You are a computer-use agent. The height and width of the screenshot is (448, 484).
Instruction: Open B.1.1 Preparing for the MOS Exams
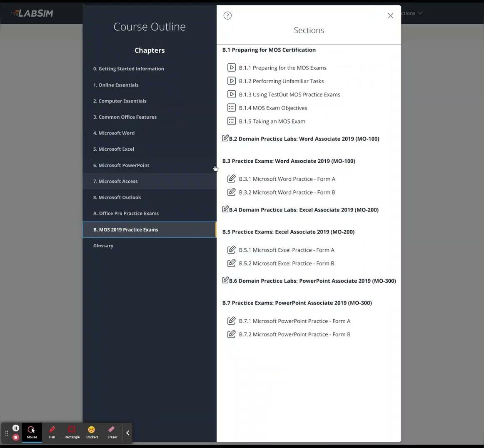coord(282,67)
